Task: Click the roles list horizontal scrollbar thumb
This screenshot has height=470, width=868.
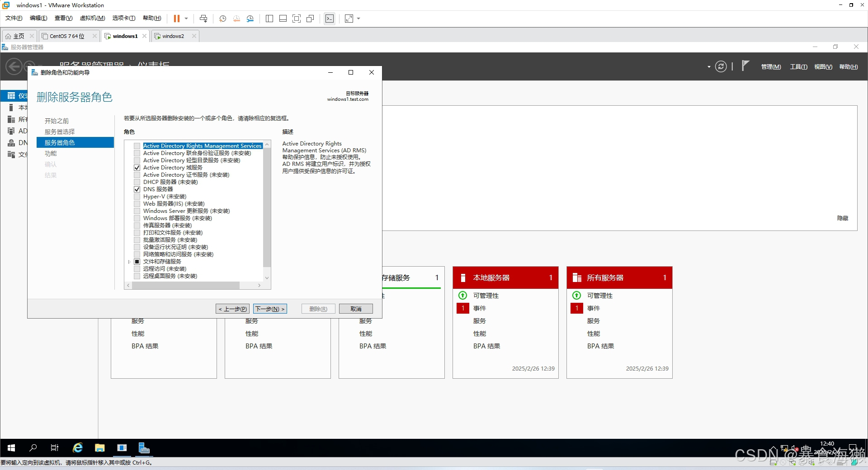Action: pyautogui.click(x=186, y=286)
